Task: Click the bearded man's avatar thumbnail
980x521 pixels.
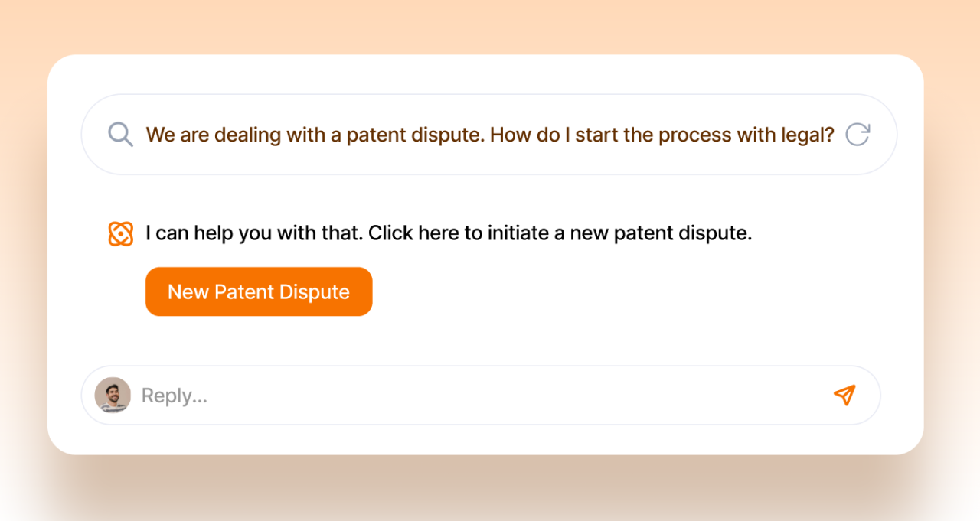Action: tap(113, 396)
